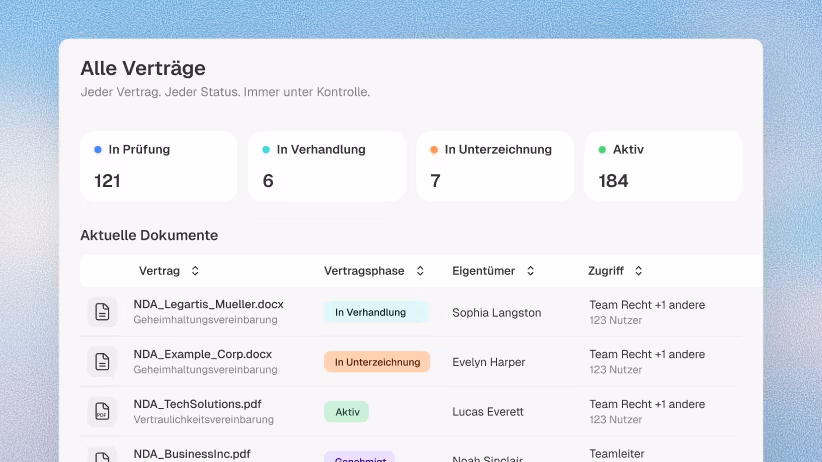Select Vertraulichkeitsvereinbarung subtitle text

tap(203, 420)
